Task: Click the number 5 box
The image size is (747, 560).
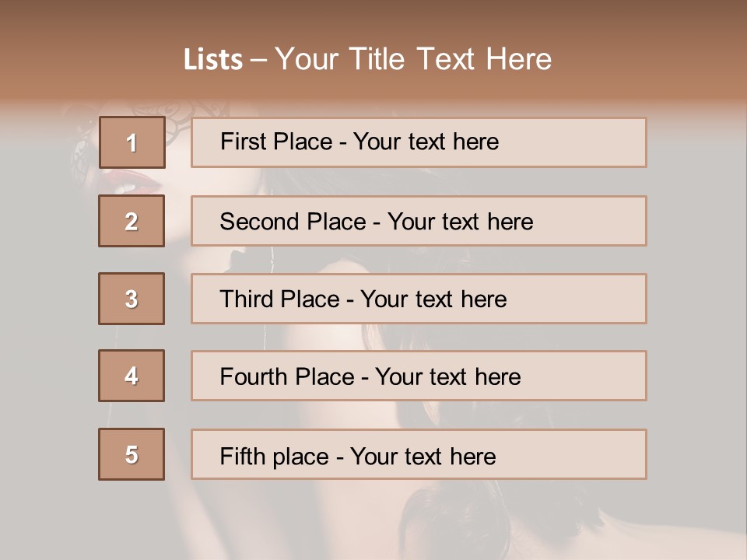Action: coord(132,454)
